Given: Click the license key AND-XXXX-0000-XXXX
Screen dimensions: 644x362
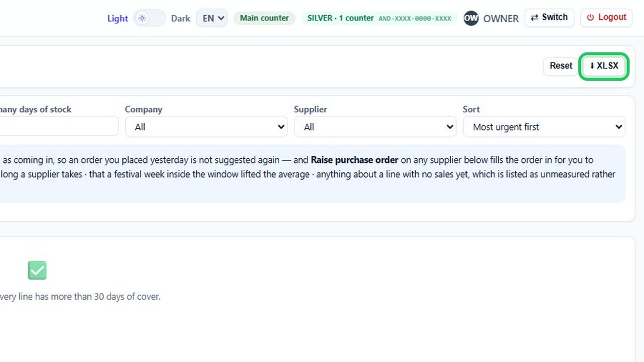Looking at the screenshot, I should [415, 19].
